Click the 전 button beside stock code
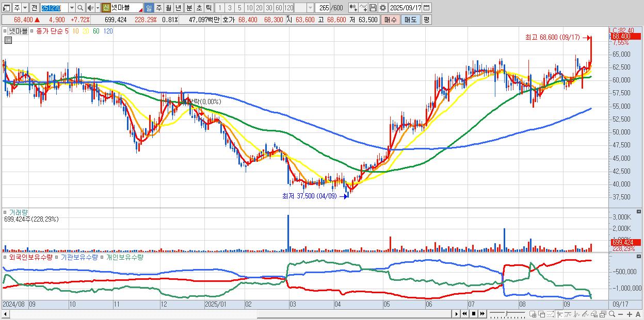Screen dimensions: 644x320 [x=34, y=8]
